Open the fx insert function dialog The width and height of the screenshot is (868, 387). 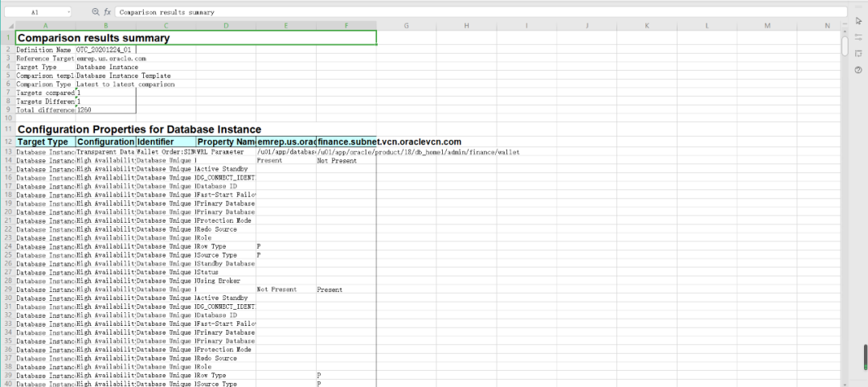tap(107, 12)
